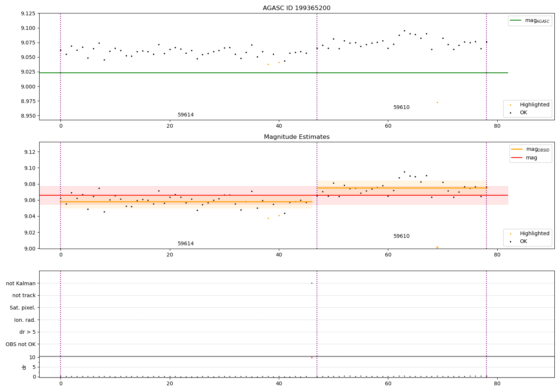The width and height of the screenshot is (560, 392).
Task: Click the "59614" label in Magnitude Estimates plot
Action: (186, 244)
